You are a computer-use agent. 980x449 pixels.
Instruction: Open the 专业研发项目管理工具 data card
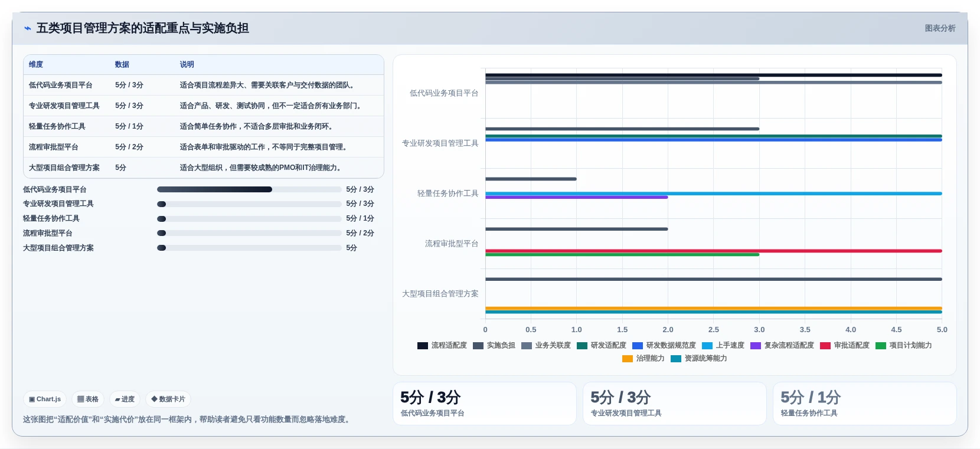pyautogui.click(x=675, y=404)
